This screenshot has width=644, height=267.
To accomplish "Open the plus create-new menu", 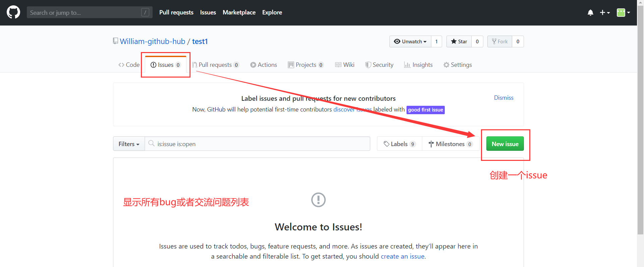I will (x=605, y=13).
